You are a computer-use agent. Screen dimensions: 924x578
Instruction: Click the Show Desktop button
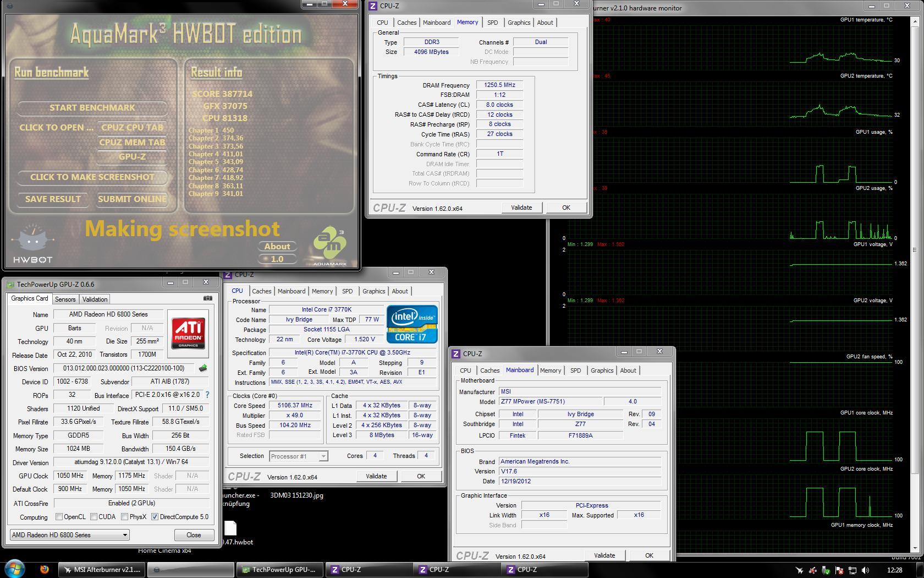(x=920, y=570)
